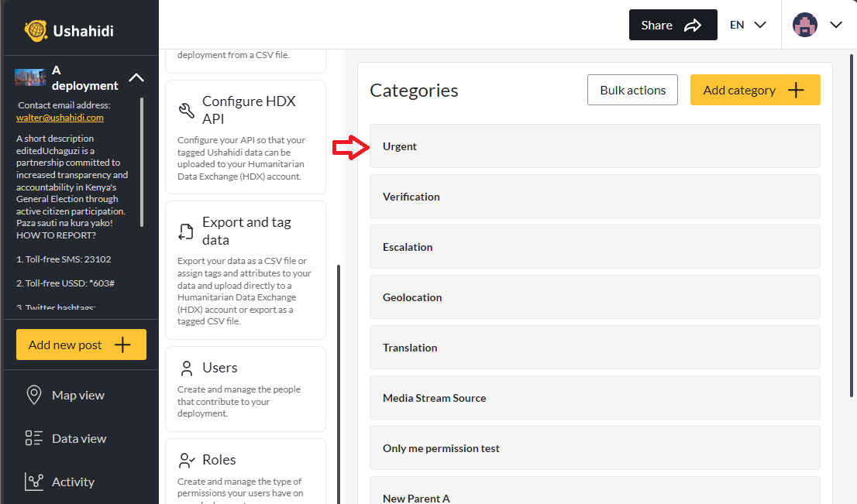Open the EN language dropdown

(x=746, y=24)
